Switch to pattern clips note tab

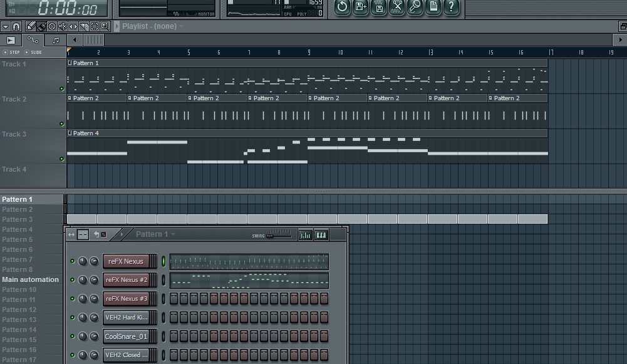pyautogui.click(x=56, y=40)
